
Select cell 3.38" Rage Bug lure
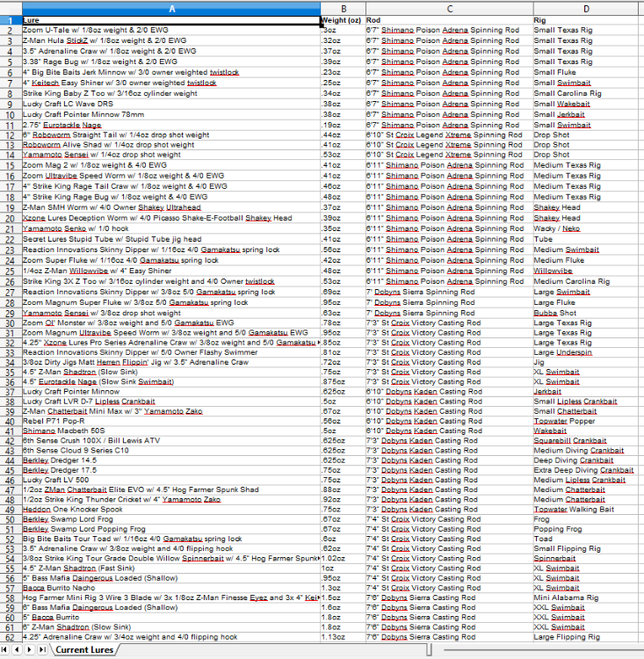[x=171, y=62]
